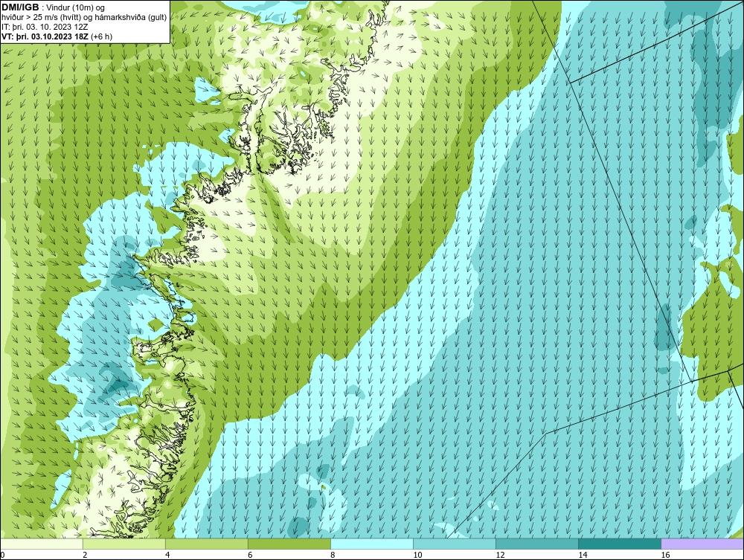The height and width of the screenshot is (560, 744).
Task: Click the legend scale label 14
Action: point(583,555)
